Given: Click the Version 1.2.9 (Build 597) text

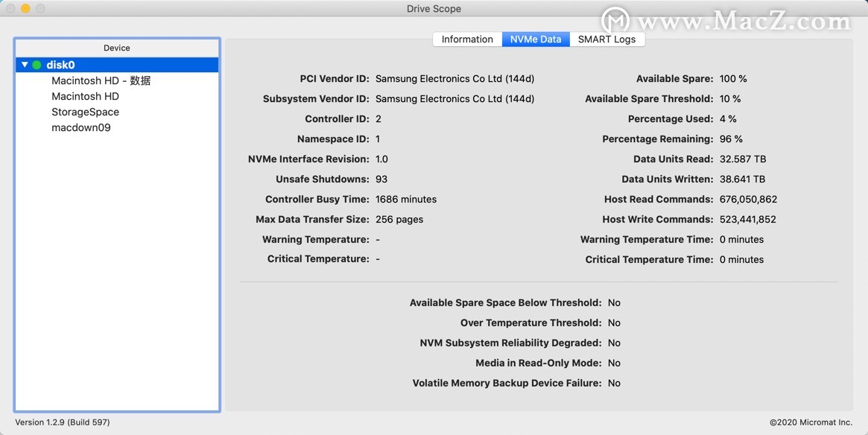Looking at the screenshot, I should (63, 422).
